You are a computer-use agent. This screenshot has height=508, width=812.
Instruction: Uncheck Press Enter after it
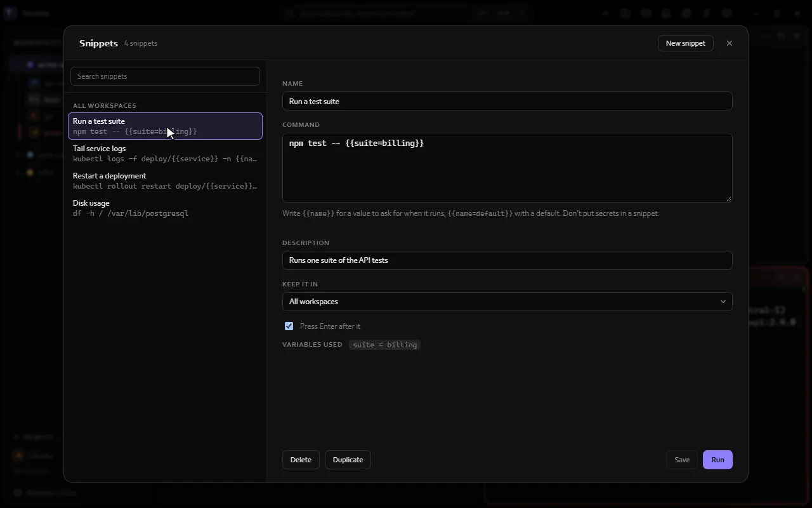[x=289, y=326]
